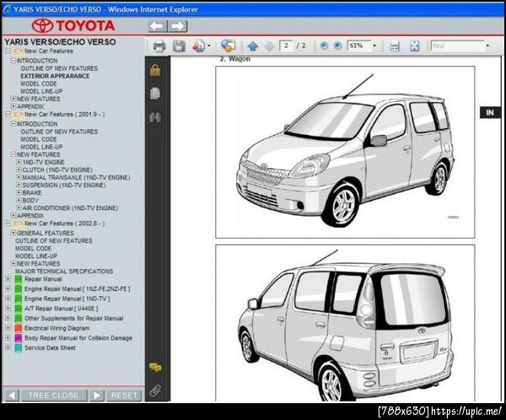Select MANUAL TRANSAXLE (1ND-TV ENGINE) item
This screenshot has height=420, width=506.
(x=76, y=178)
